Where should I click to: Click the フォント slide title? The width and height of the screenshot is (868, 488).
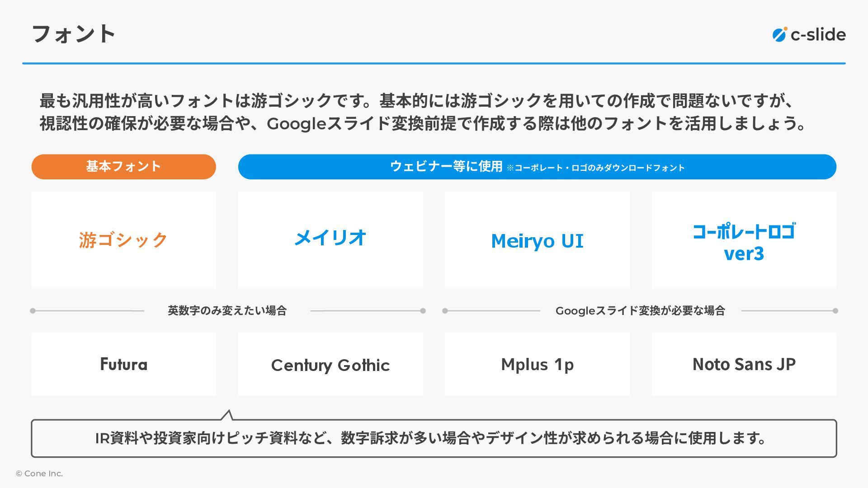point(74,34)
